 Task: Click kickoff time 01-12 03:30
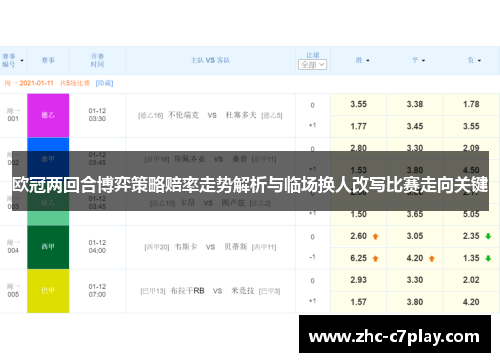click(x=97, y=115)
